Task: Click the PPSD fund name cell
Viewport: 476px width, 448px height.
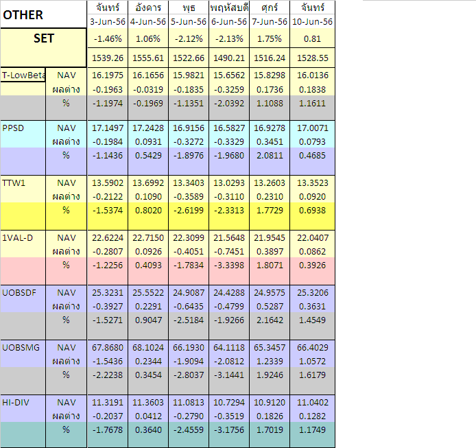Action: (23, 128)
